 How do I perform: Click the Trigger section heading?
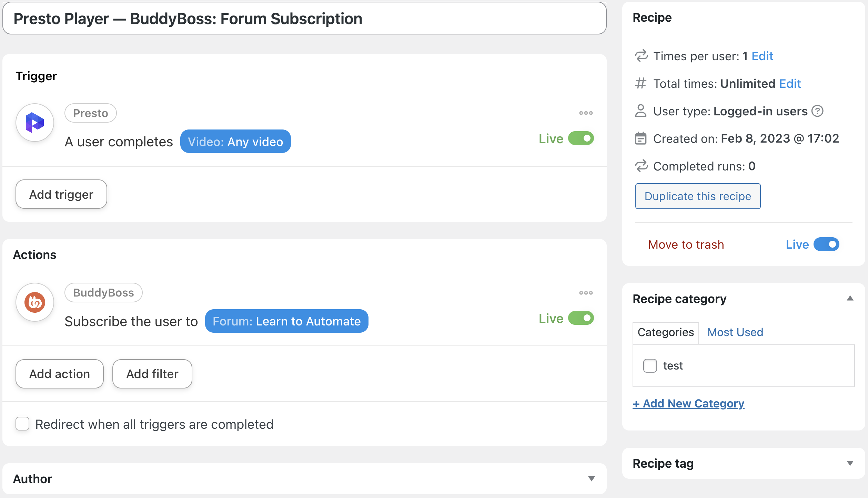36,76
